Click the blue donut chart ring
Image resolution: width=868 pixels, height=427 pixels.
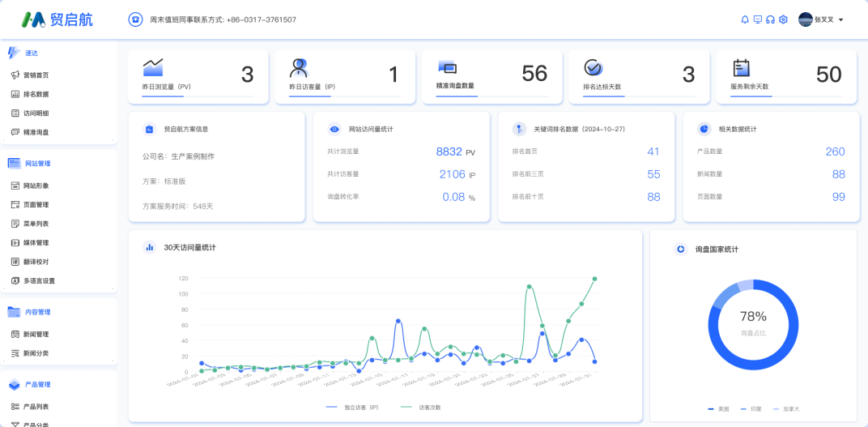pos(713,324)
